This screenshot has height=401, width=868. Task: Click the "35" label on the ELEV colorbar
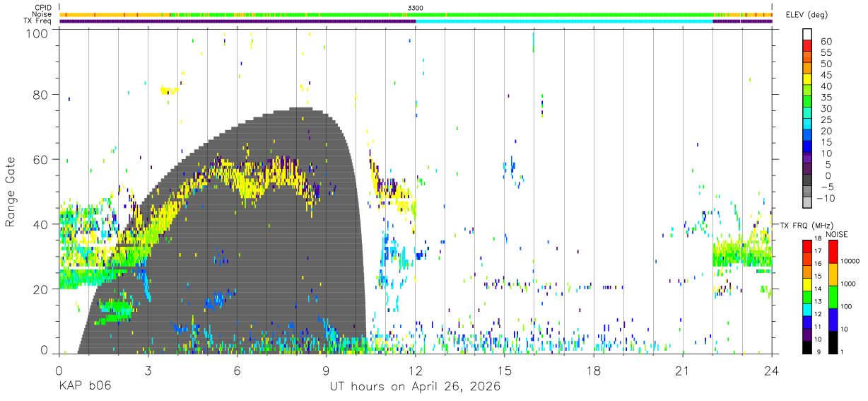point(826,98)
